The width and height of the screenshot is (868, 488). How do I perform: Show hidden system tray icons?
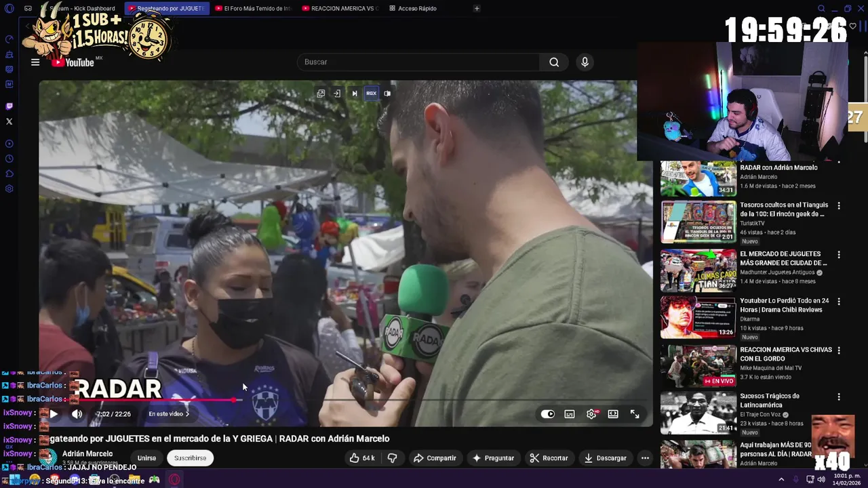[781, 480]
